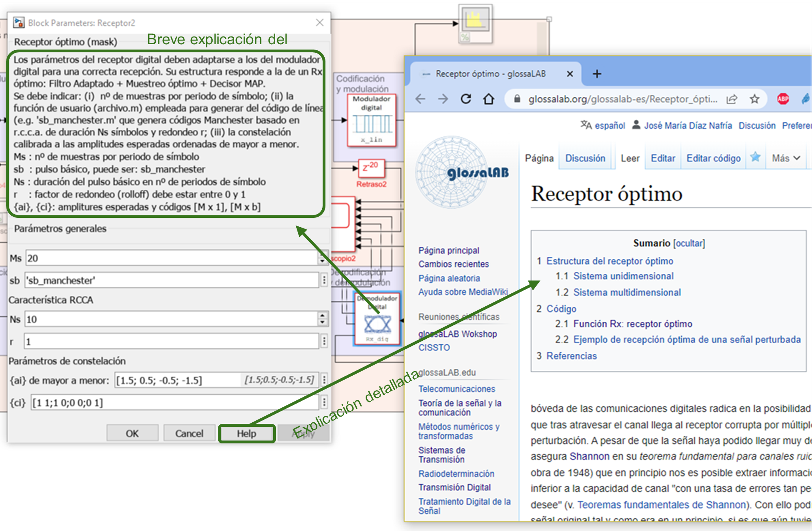Image resolution: width=812 pixels, height=531 pixels.
Task: Click the browser home icon
Action: 489,99
